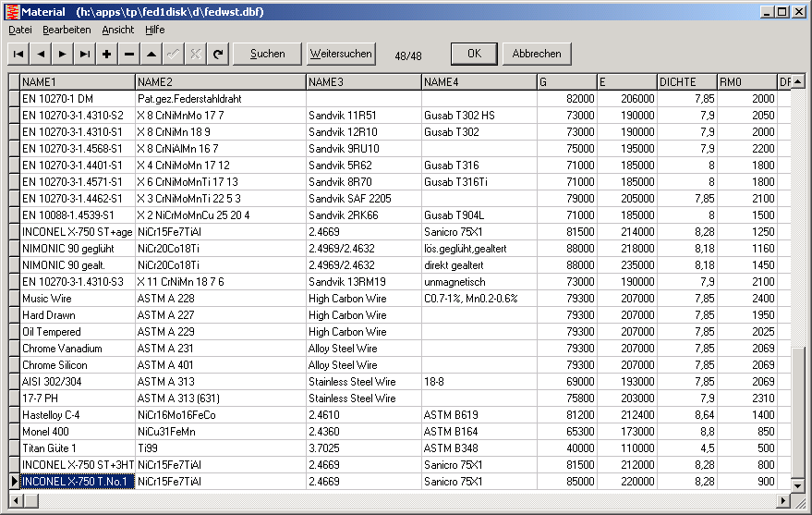
Task: Refresh data with the reload arrow button
Action: pos(218,54)
